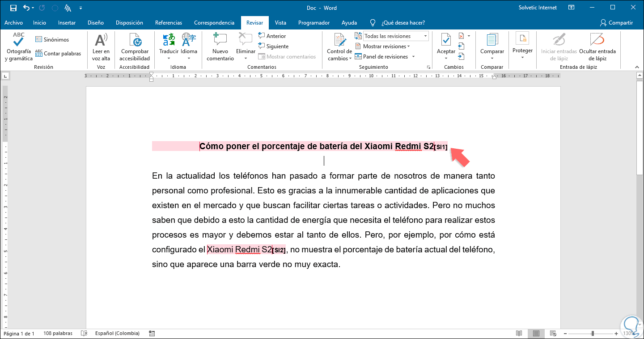The width and height of the screenshot is (644, 339).
Task: Switch to the Insertar tab
Action: 67,23
